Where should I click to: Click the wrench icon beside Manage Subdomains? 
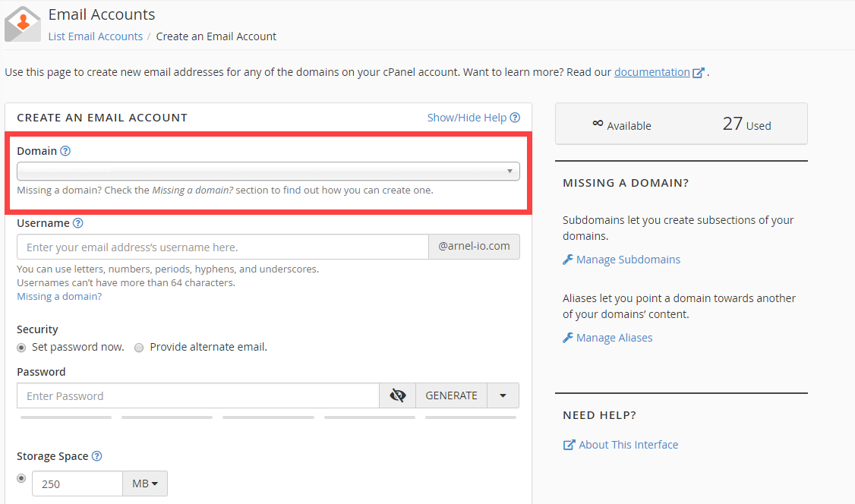568,260
